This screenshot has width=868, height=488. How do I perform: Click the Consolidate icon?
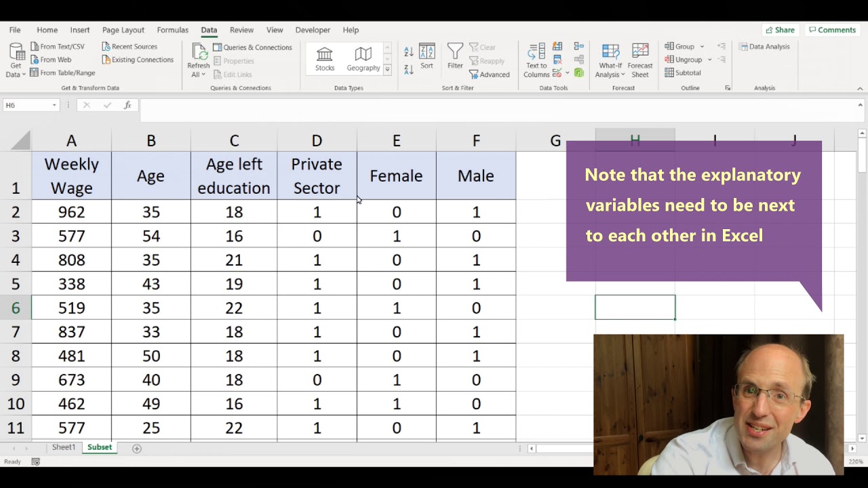click(x=579, y=47)
